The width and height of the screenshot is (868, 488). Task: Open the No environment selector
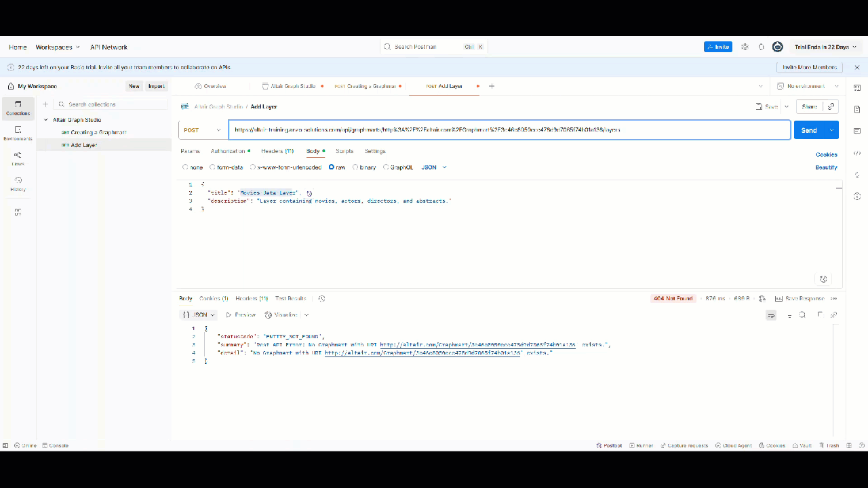pos(807,86)
